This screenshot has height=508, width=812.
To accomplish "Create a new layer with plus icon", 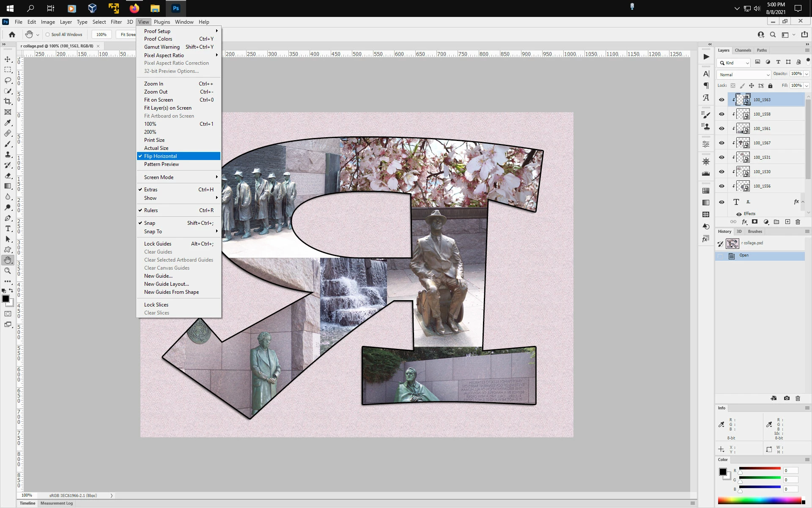I will (x=787, y=222).
